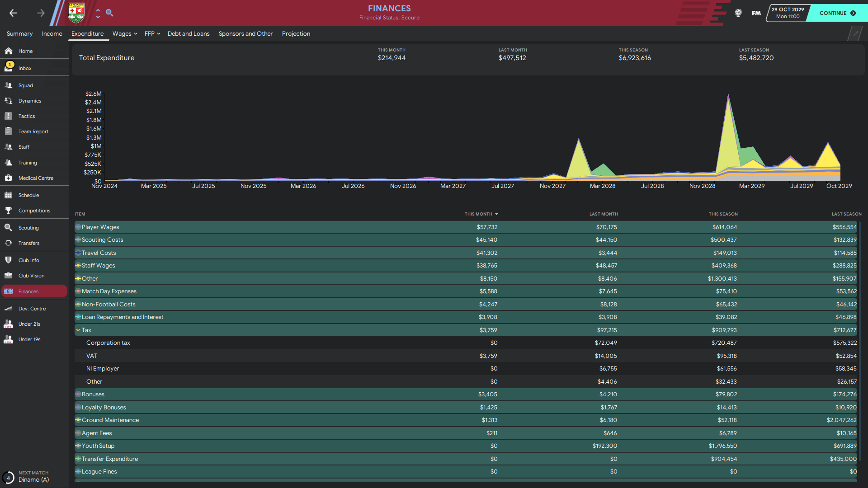Toggle Transfer Expenditure colour marker
The image size is (868, 488).
[78, 459]
